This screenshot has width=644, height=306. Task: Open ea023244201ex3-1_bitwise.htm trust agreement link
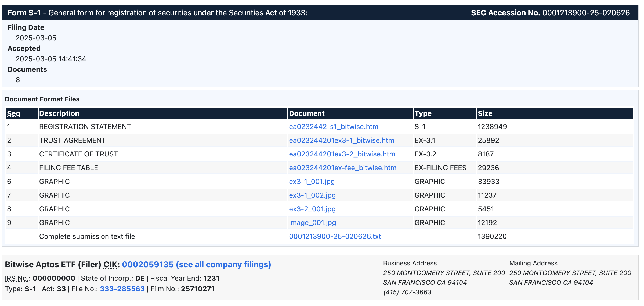tap(341, 140)
